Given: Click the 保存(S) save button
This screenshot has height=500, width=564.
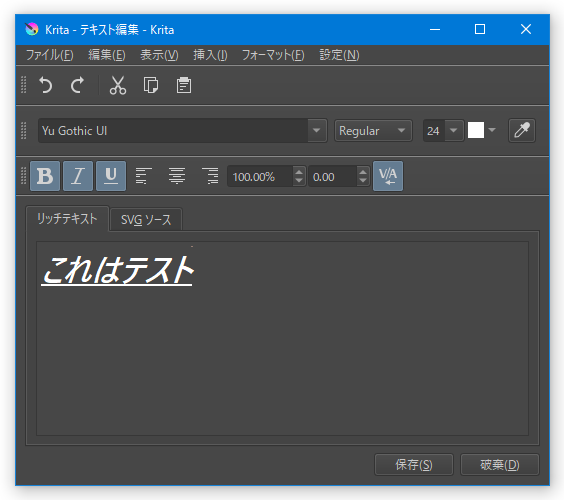Looking at the screenshot, I should [x=414, y=465].
